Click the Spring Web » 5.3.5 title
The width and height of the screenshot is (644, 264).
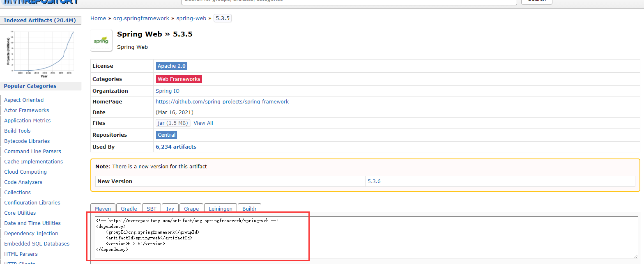tap(155, 34)
